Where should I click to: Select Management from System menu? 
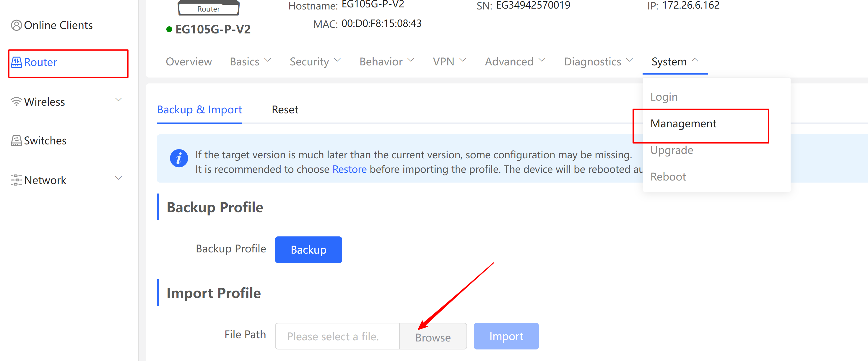(x=683, y=123)
